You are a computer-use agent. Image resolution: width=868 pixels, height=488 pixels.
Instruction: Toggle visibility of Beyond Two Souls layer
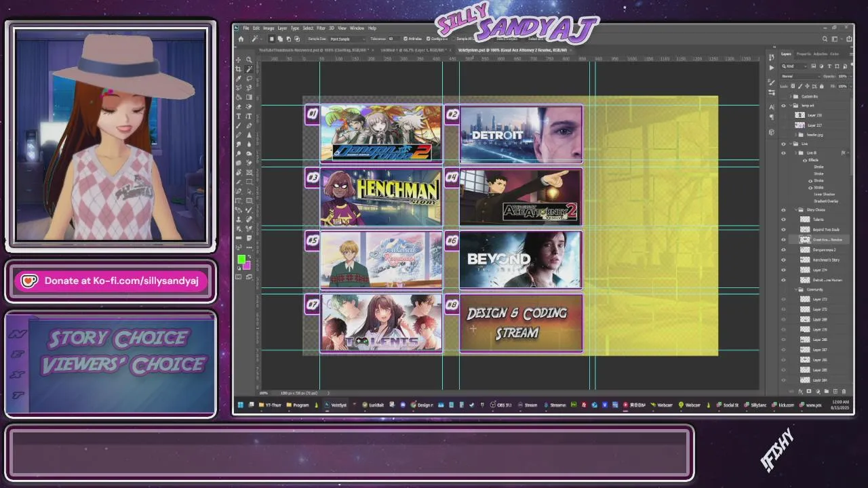[784, 229]
